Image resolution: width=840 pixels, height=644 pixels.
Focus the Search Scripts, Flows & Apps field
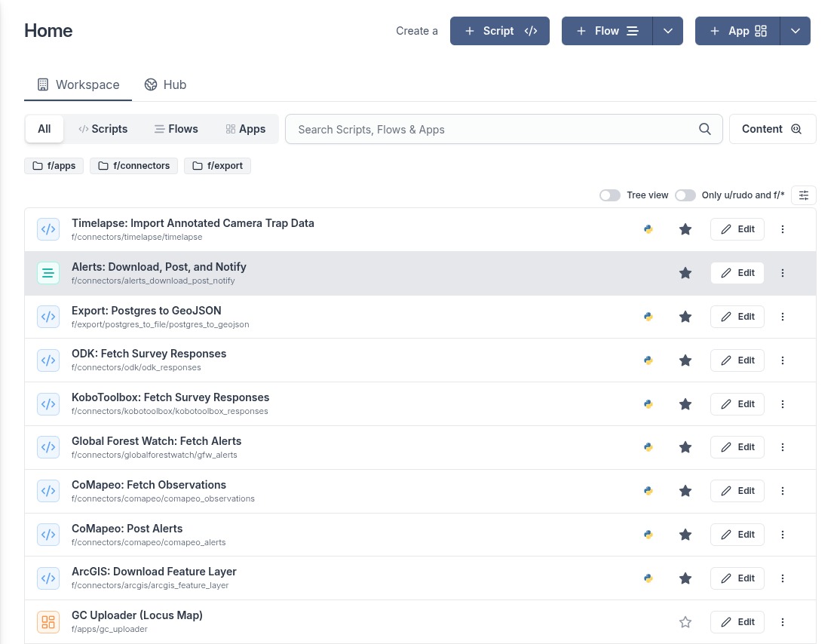494,129
